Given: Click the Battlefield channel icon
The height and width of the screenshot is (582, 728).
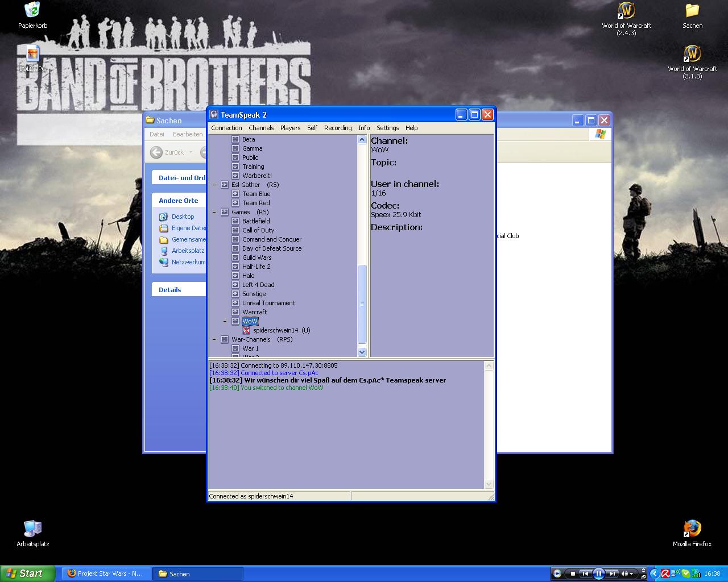Looking at the screenshot, I should coord(235,221).
